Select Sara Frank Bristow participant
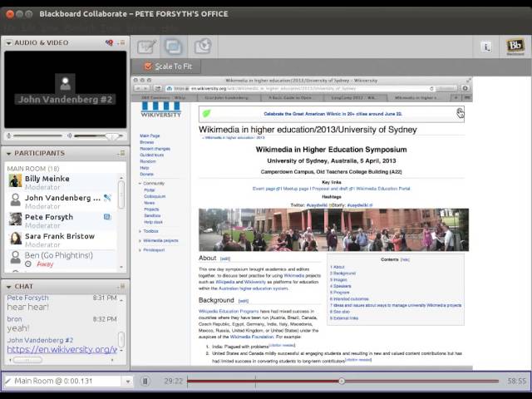532x399 pixels. [62, 240]
